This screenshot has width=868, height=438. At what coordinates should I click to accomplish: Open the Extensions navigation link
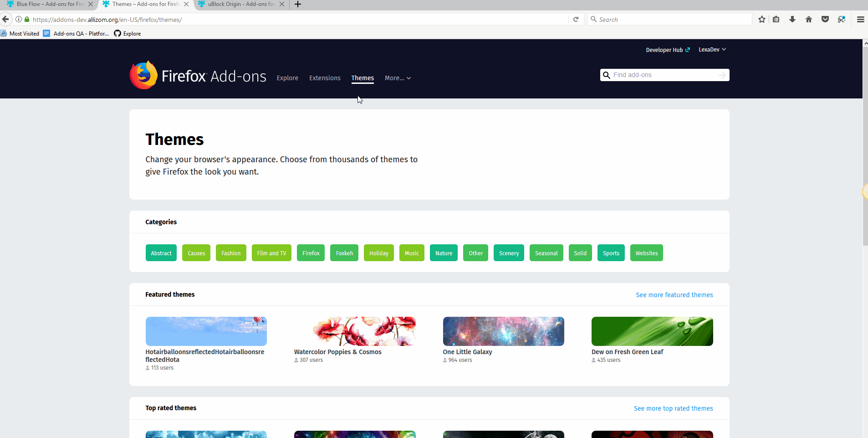[x=325, y=78]
